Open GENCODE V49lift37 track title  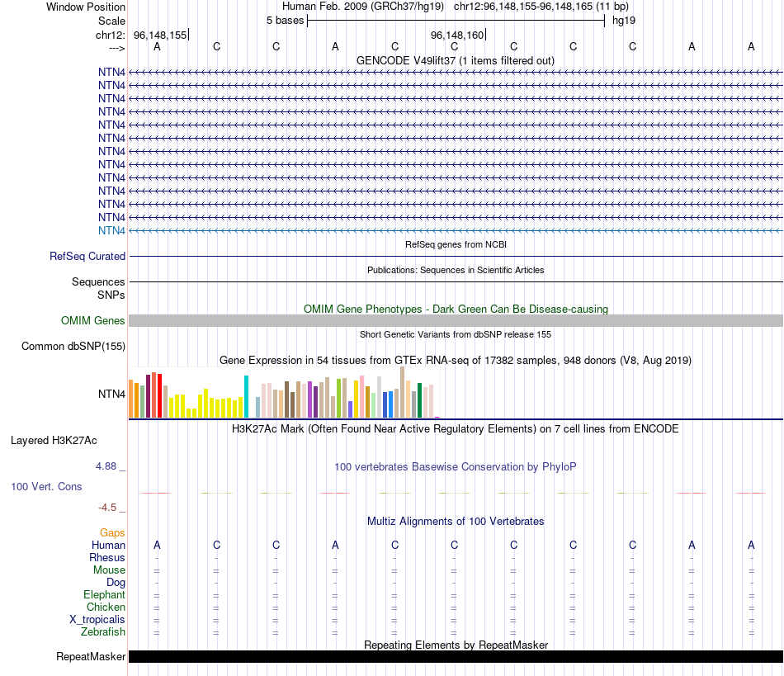click(455, 60)
